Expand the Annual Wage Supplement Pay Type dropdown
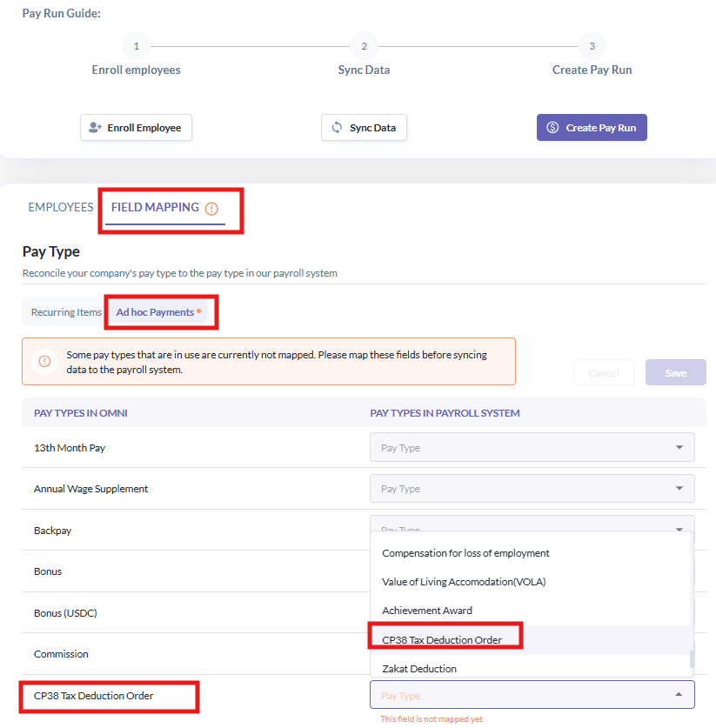 pos(532,489)
